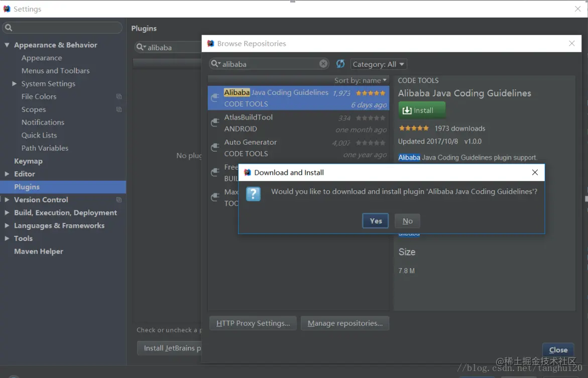Open Scopes settings
588x378 pixels.
pos(33,109)
